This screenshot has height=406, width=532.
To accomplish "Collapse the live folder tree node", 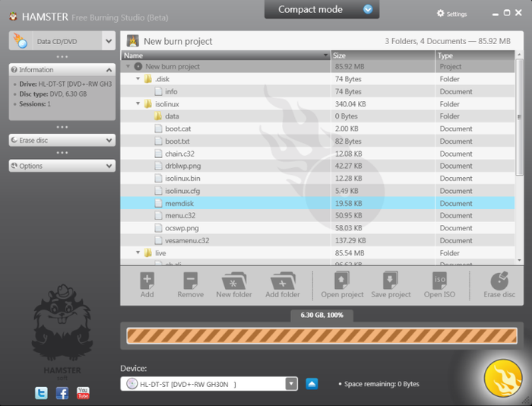I will [138, 252].
